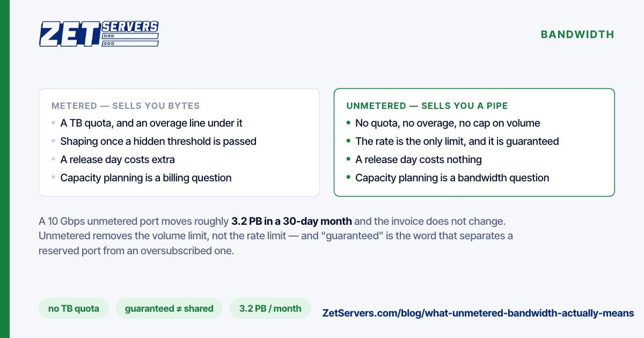This screenshot has width=644, height=338.
Task: Click the server rack icon in logo
Action: pos(130,40)
